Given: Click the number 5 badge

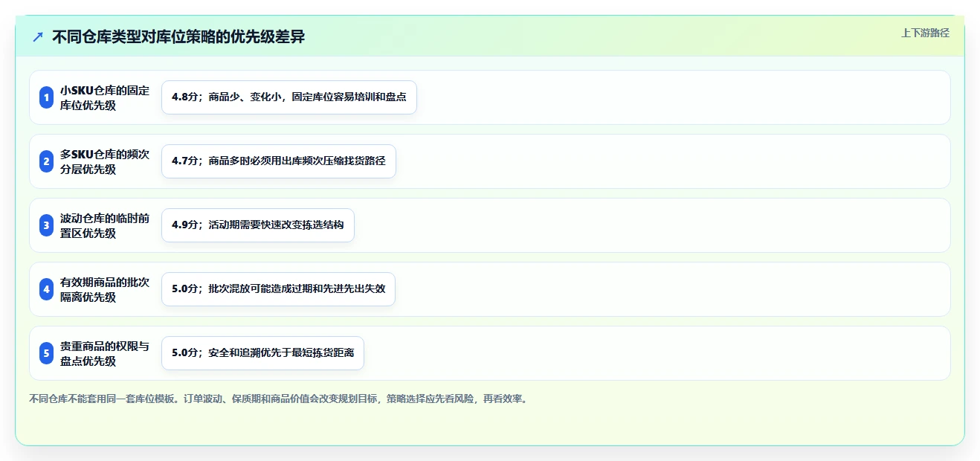Looking at the screenshot, I should [46, 353].
